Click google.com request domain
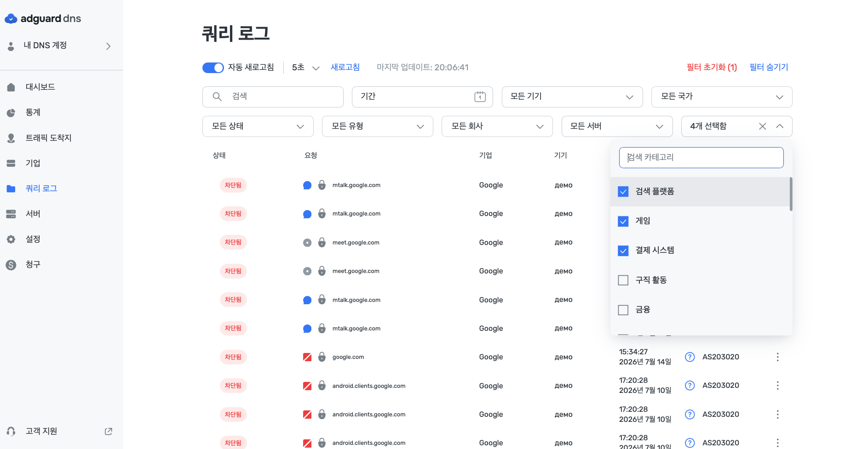 (x=348, y=357)
